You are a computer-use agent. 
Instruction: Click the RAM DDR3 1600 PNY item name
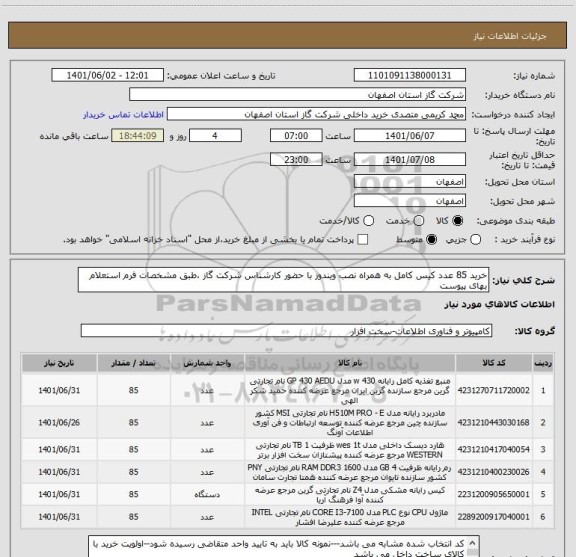[350, 472]
